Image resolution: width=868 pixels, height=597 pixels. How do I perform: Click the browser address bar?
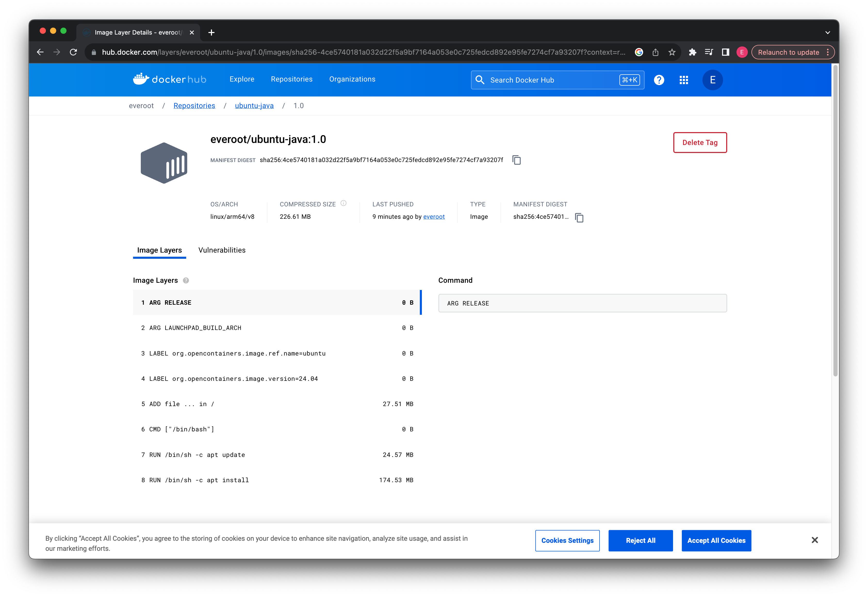click(x=363, y=52)
